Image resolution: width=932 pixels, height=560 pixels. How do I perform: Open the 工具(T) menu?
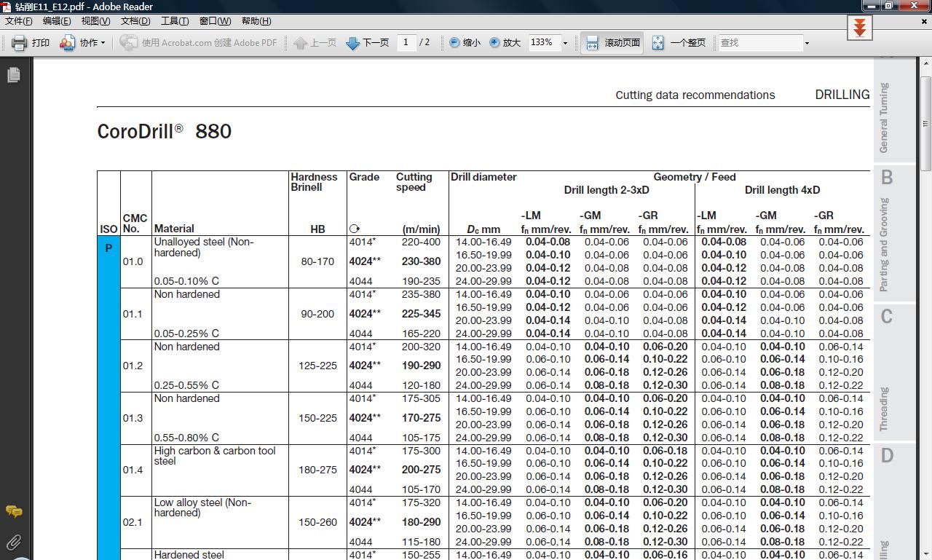[174, 21]
